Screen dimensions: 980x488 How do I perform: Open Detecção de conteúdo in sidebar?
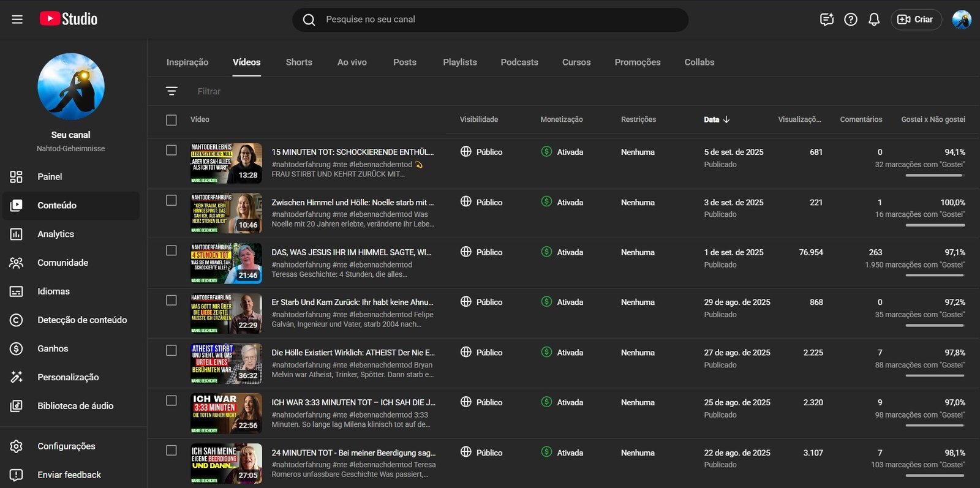click(81, 320)
